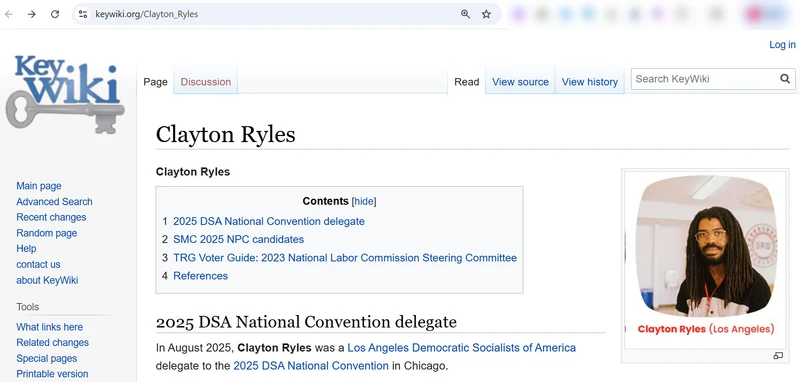The image size is (800, 382).
Task: Open the View source tab
Action: pyautogui.click(x=520, y=82)
